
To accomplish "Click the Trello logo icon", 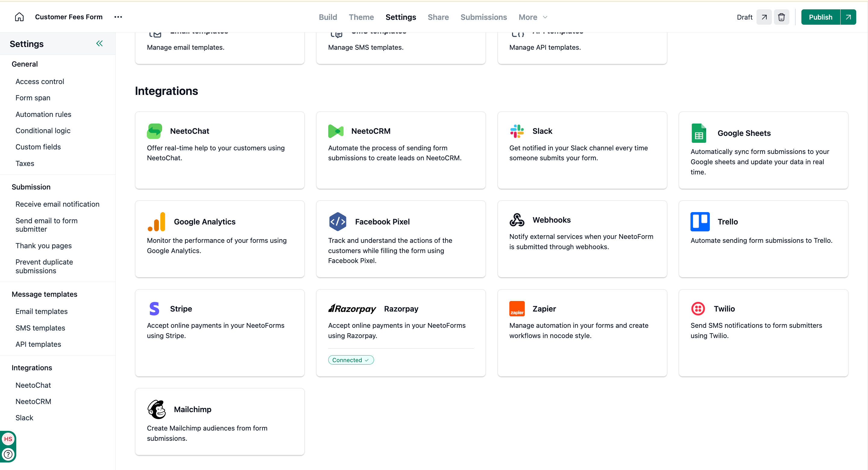I will click(700, 222).
